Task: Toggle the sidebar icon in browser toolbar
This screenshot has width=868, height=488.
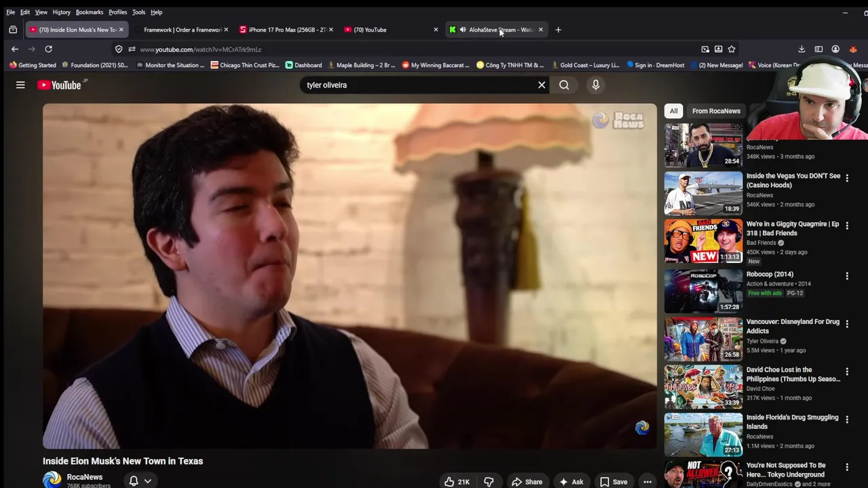Action: (x=818, y=49)
